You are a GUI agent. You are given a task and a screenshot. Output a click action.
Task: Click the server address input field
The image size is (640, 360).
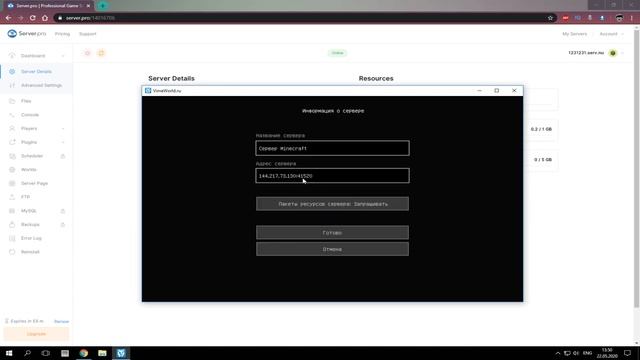tap(332, 176)
